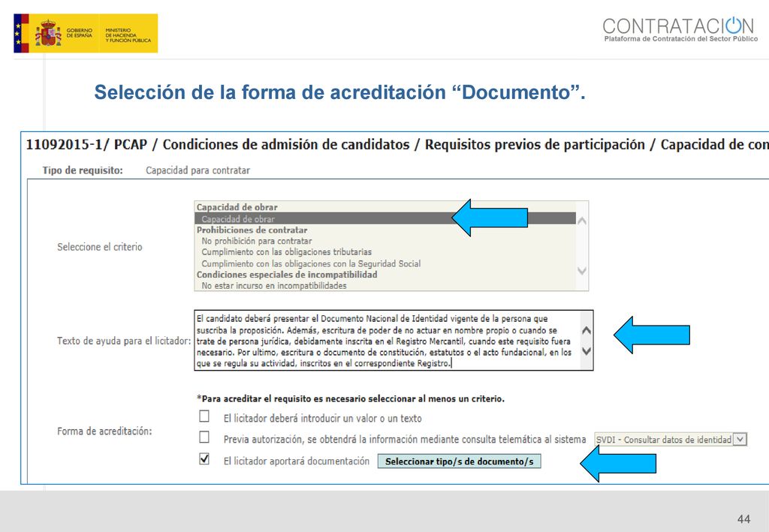Click 'Prohibiciones de contratar' group header
The width and height of the screenshot is (769, 532).
(252, 230)
